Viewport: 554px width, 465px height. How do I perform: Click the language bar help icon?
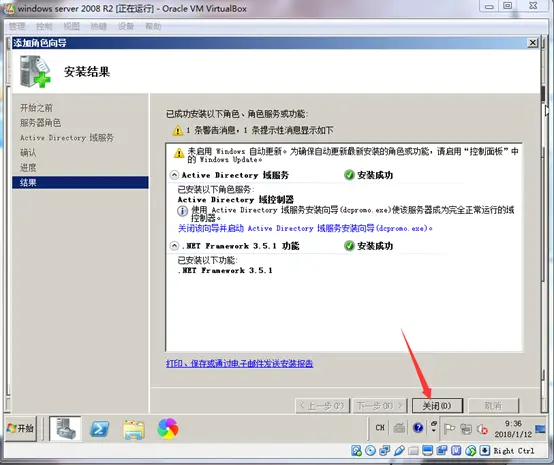tap(418, 428)
